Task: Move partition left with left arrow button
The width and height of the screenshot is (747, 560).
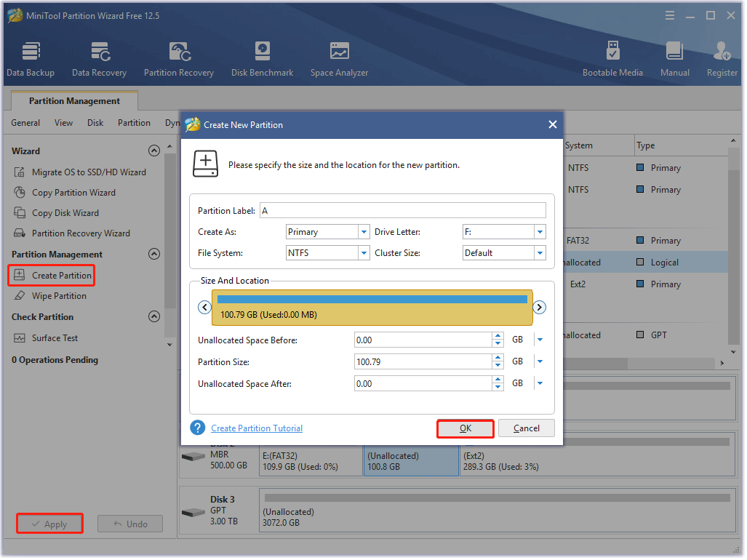Action: click(205, 308)
